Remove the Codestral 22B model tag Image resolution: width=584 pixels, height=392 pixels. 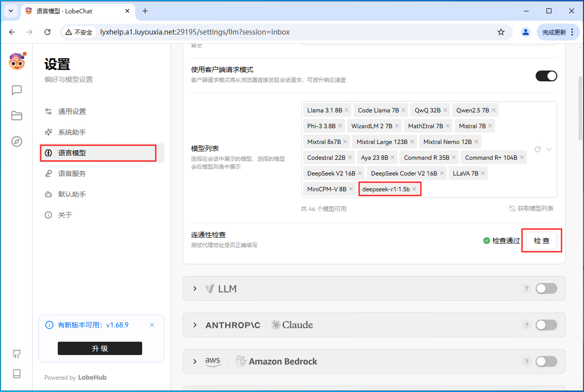350,158
